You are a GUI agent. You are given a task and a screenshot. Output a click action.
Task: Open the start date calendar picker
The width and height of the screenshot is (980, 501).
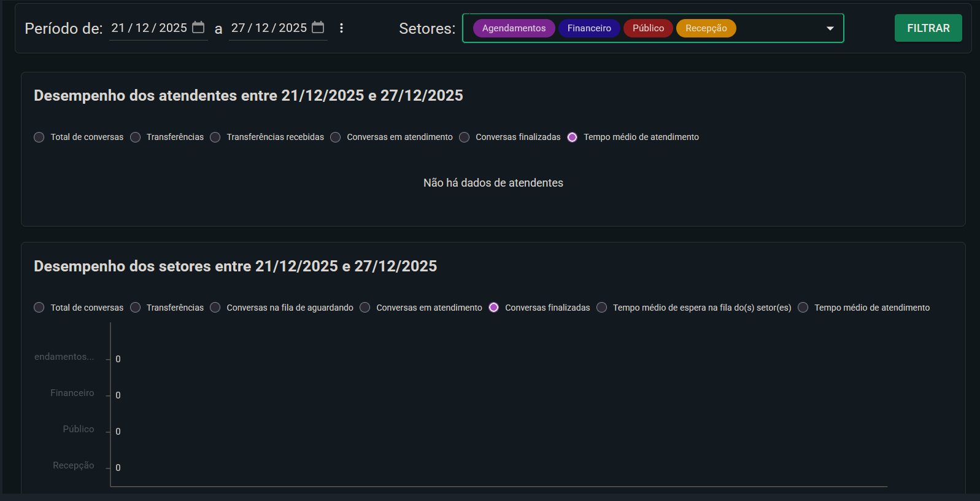pos(198,28)
